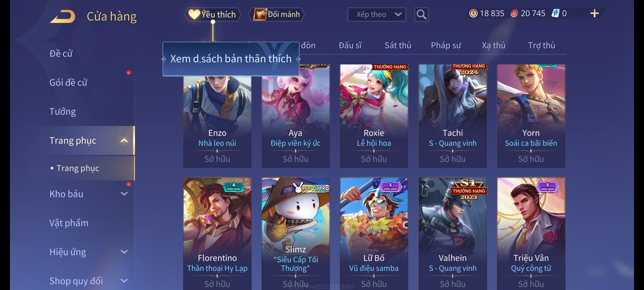Tap the golden back arrow icon
This screenshot has width=644, height=290.
[x=62, y=16]
